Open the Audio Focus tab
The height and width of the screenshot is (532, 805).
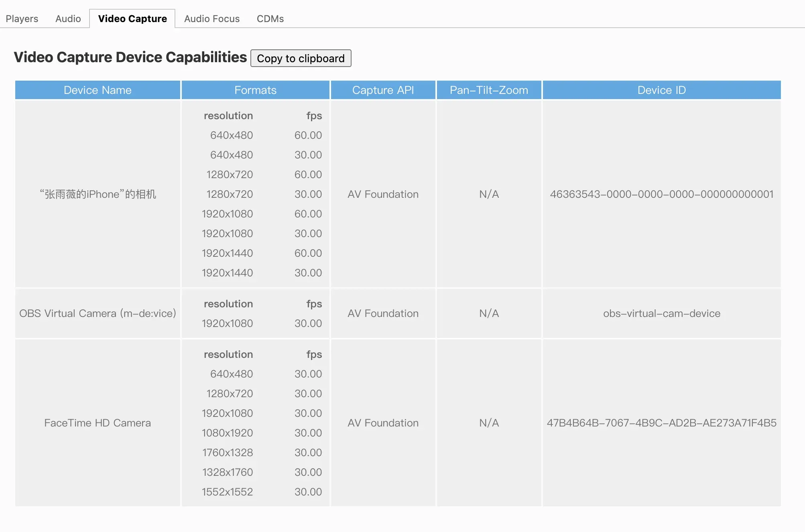pyautogui.click(x=211, y=19)
